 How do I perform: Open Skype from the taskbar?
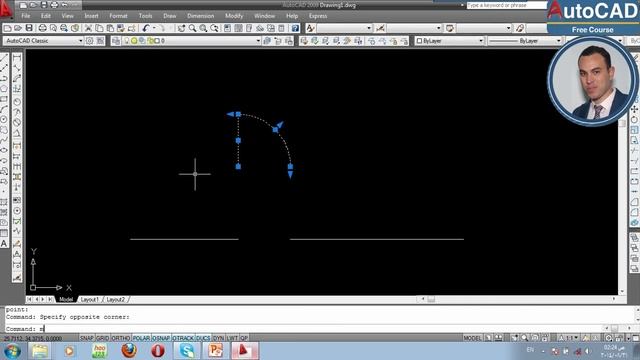point(187,351)
